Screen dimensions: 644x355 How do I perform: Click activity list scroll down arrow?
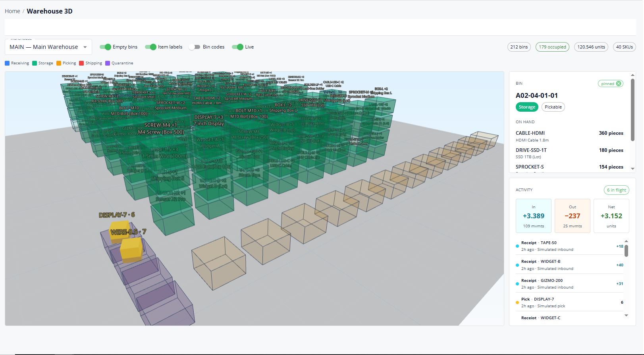point(626,316)
